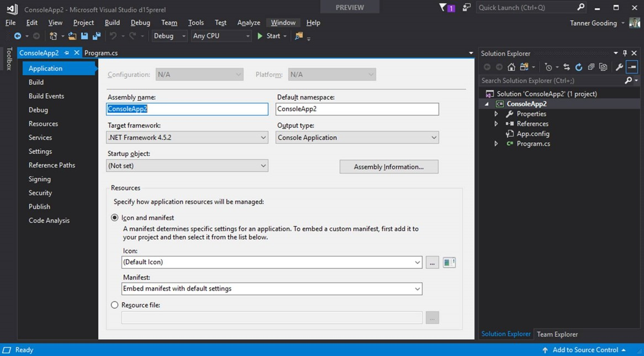Viewport: 644px width, 356px height.
Task: Sync Solution Explorer with active document
Action: [x=566, y=67]
